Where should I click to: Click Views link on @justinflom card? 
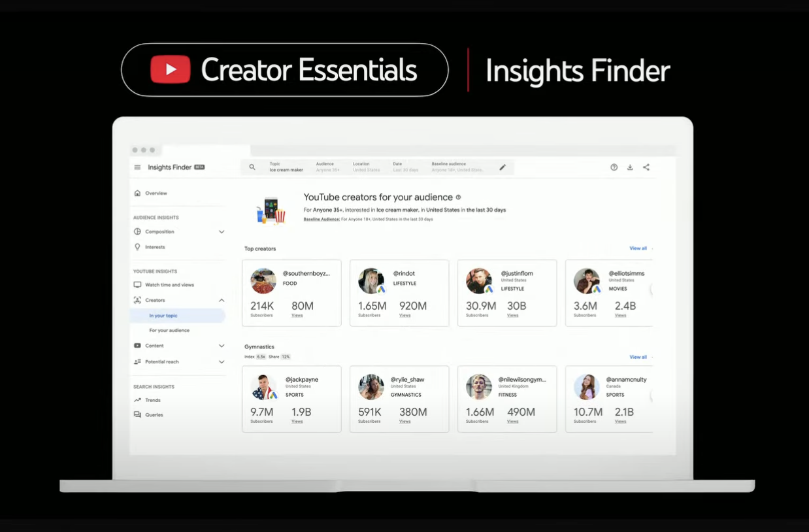pyautogui.click(x=513, y=316)
